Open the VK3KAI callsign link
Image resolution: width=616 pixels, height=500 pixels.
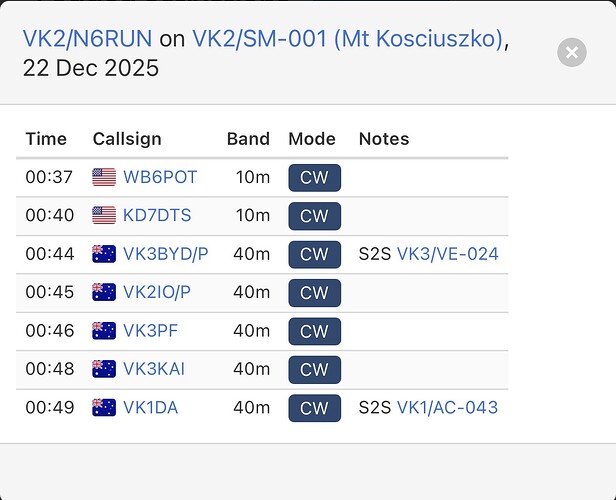tap(154, 369)
